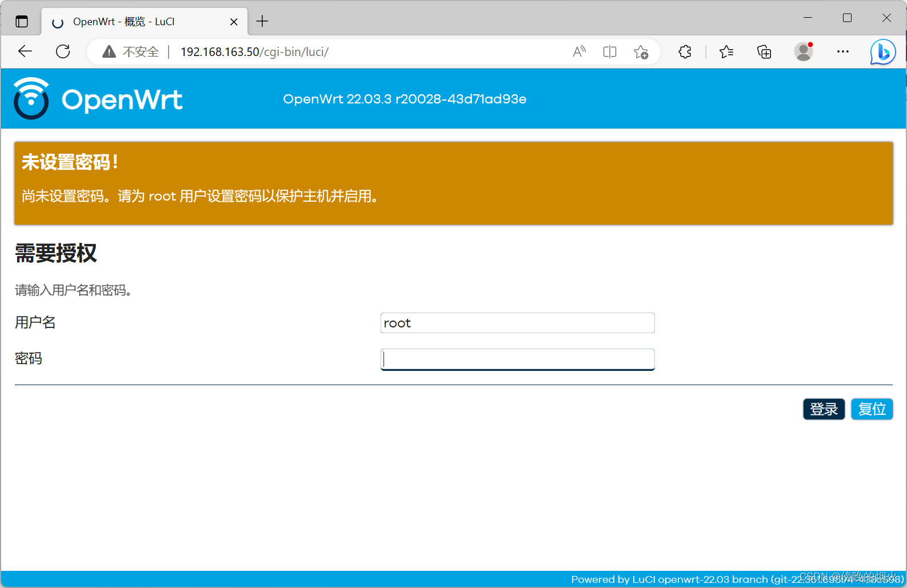Select the OpenWrt - 概览 - LuCI tab
907x588 pixels.
(145, 22)
